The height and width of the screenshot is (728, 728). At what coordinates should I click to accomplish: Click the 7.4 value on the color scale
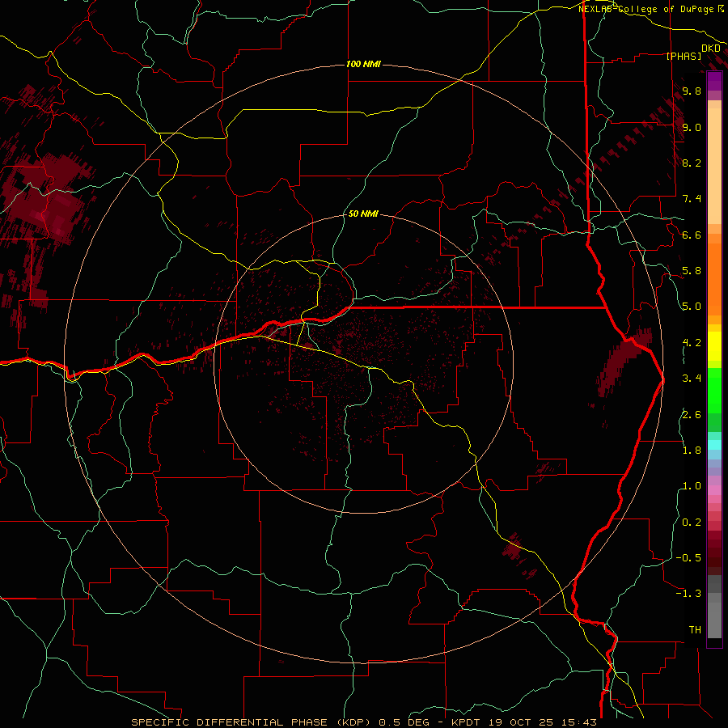692,199
